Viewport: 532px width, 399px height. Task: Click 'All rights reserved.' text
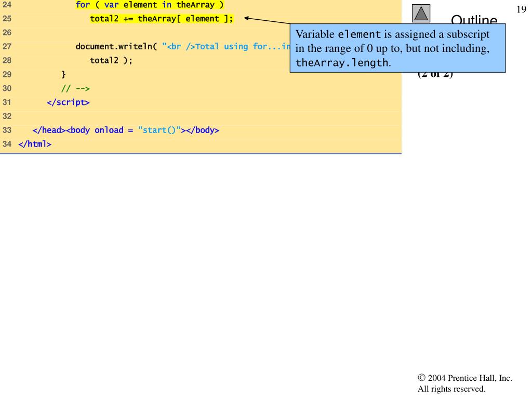point(451,389)
